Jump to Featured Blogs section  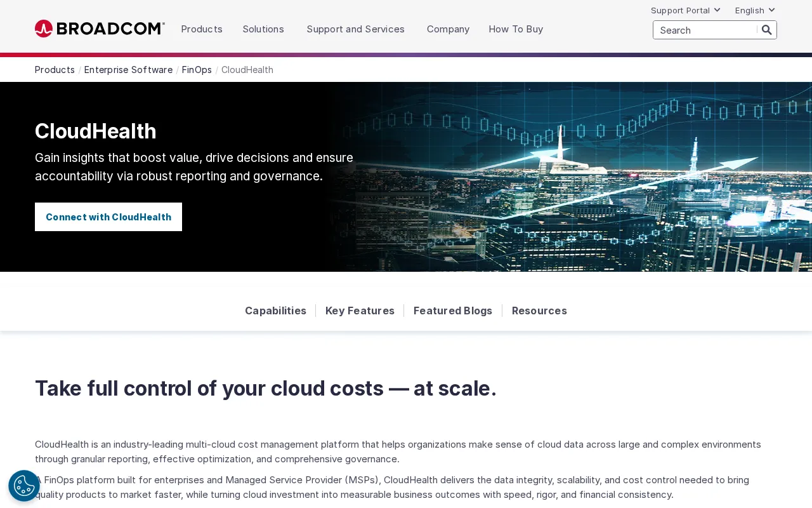tap(453, 311)
